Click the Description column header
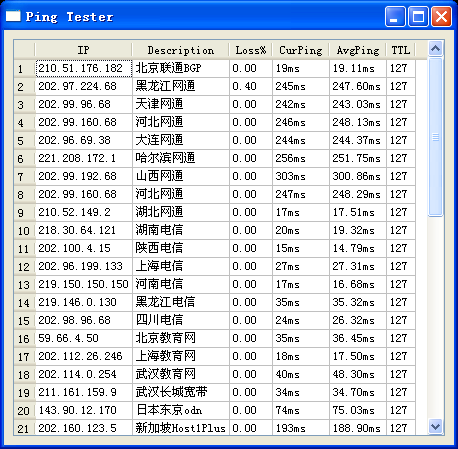The width and height of the screenshot is (458, 449). tap(181, 50)
